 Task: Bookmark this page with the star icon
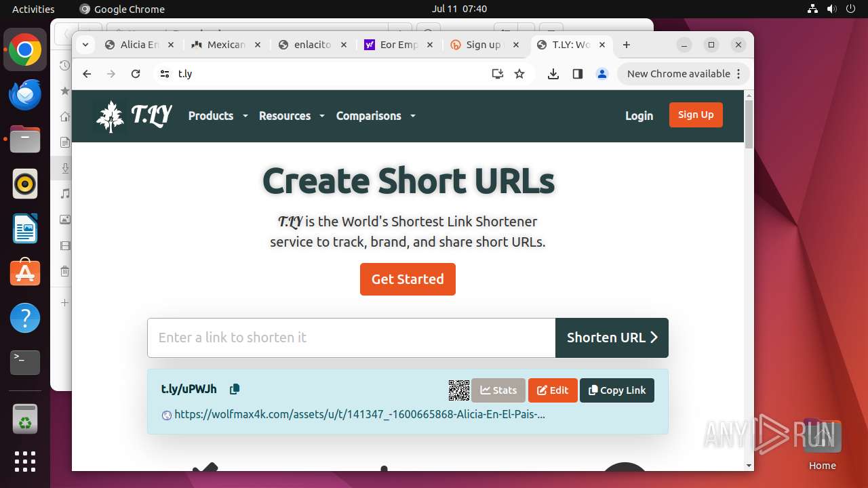point(519,74)
